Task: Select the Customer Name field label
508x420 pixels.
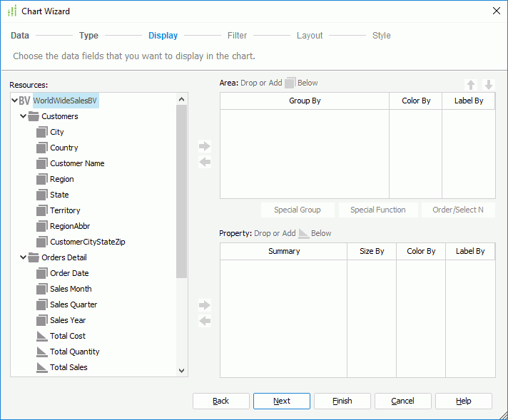Action: point(77,163)
